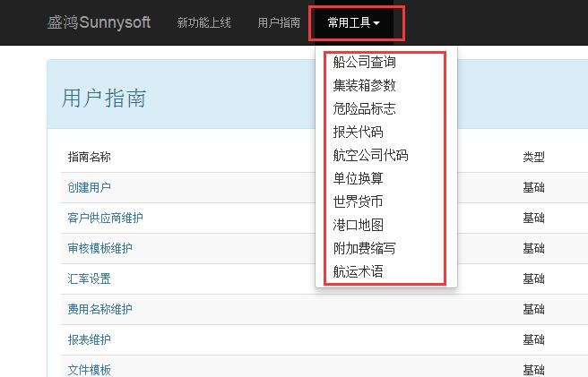Open the 费用名称维护 guide link

pyautogui.click(x=99, y=310)
